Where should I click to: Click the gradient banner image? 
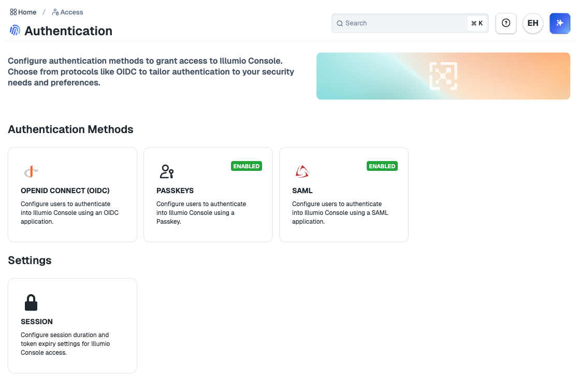coord(443,76)
